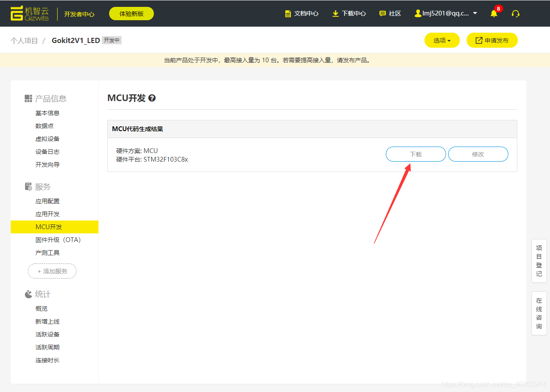550x392 pixels.
Task: Select 产测工具 in the sidebar
Action: [x=47, y=253]
